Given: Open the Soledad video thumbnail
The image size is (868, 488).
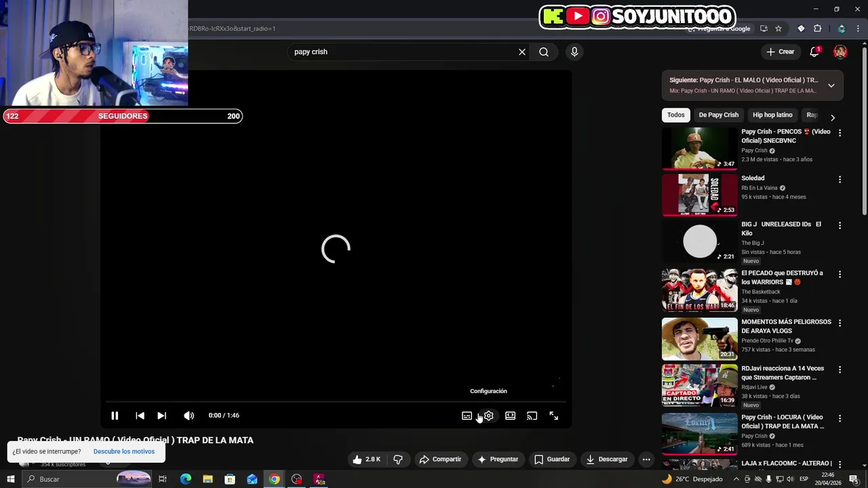Looking at the screenshot, I should [x=699, y=195].
